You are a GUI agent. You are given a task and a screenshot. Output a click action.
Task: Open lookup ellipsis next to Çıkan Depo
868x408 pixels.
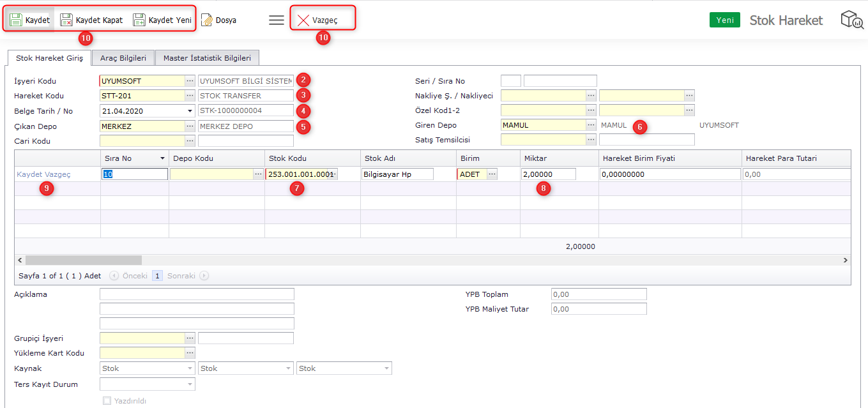coord(190,126)
